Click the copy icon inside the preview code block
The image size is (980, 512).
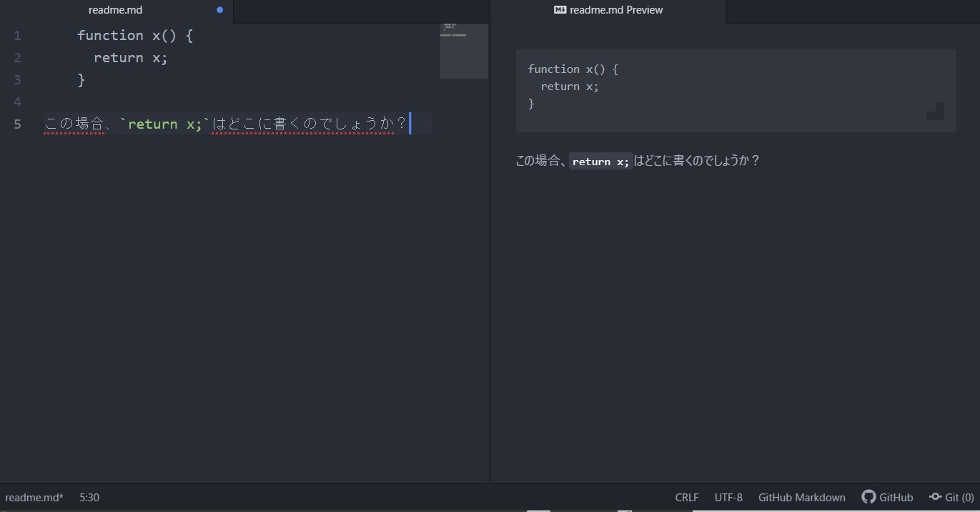click(935, 112)
